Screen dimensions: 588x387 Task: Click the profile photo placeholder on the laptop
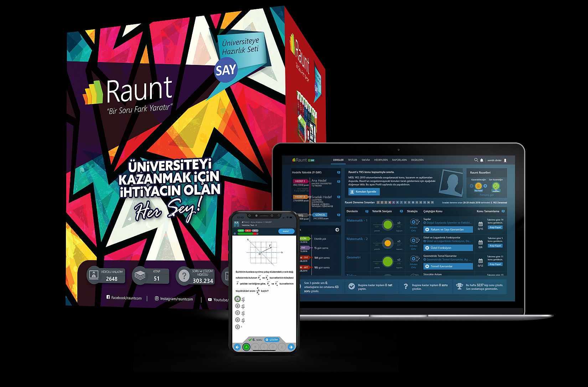(x=451, y=182)
